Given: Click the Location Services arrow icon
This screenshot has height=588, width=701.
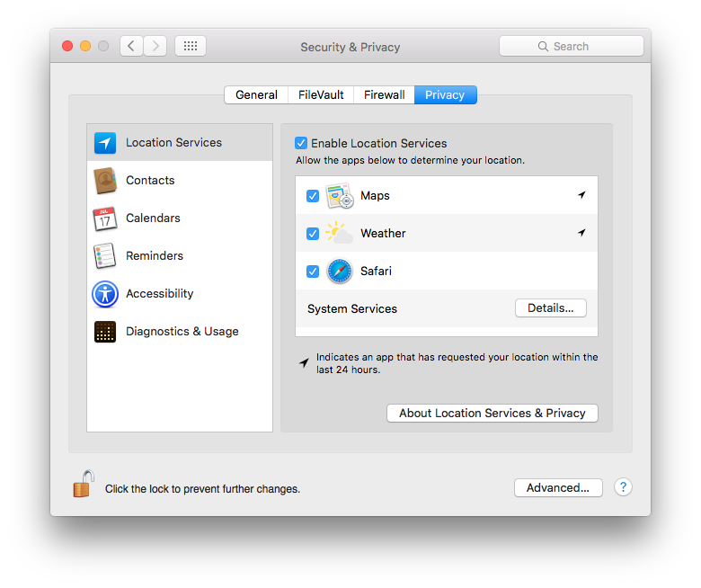Looking at the screenshot, I should pos(105,143).
